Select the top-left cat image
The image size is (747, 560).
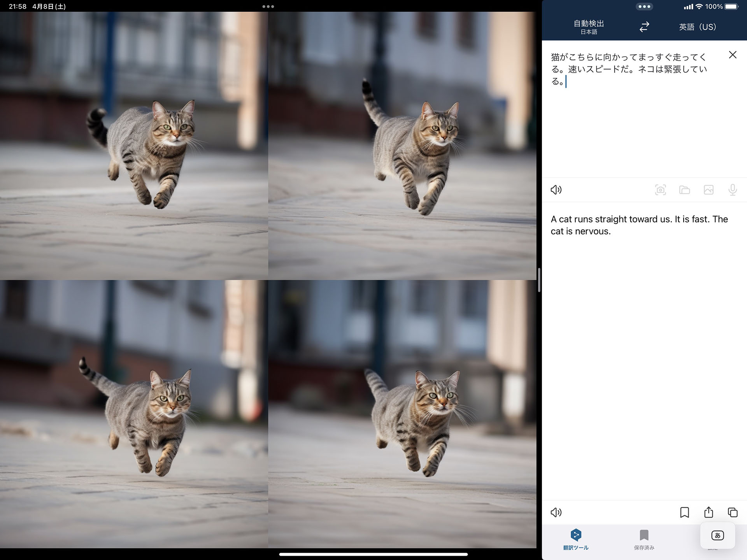tap(134, 146)
